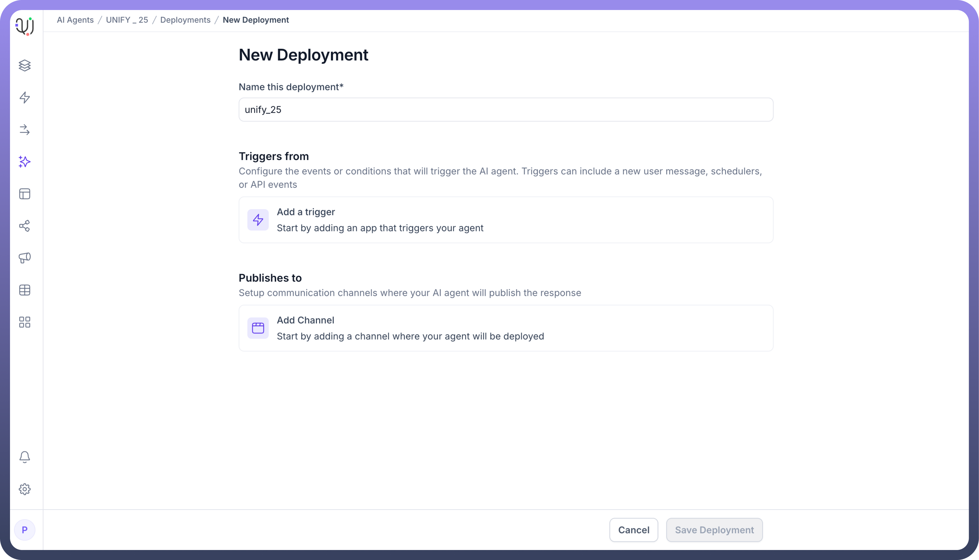Click the Add Channel card
The height and width of the screenshot is (560, 979).
(506, 328)
